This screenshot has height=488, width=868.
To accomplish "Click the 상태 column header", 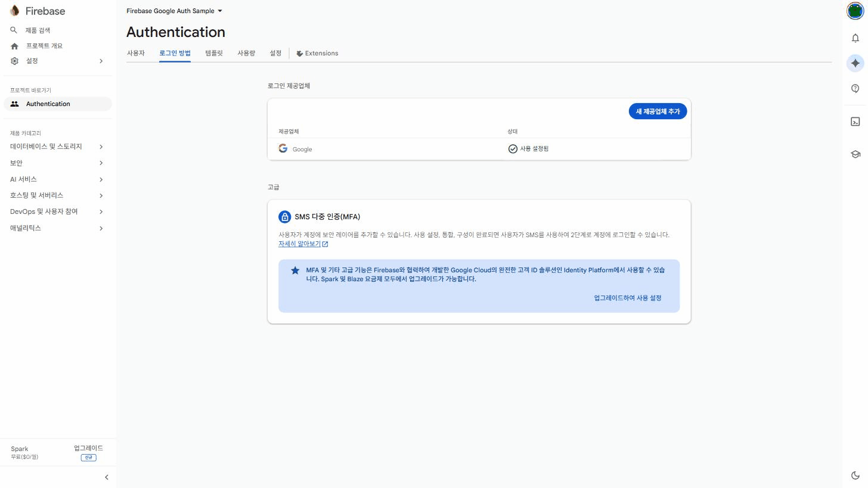I will [513, 132].
